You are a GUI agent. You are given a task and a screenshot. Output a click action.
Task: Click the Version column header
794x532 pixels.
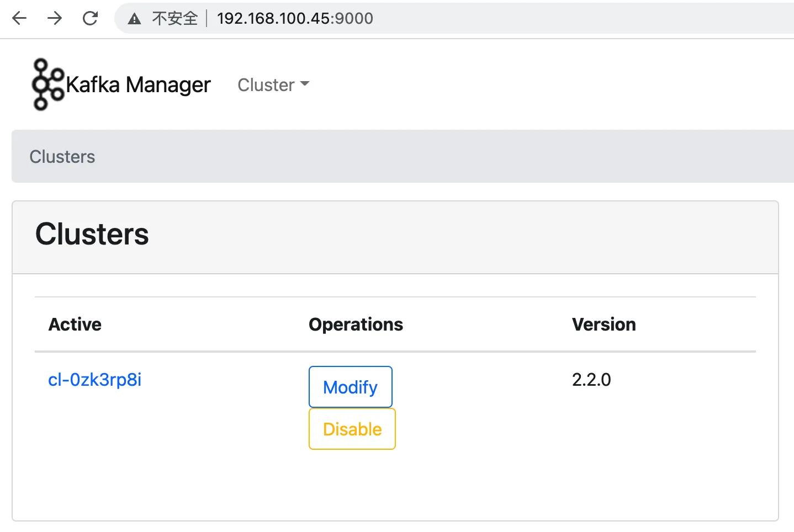pyautogui.click(x=604, y=324)
